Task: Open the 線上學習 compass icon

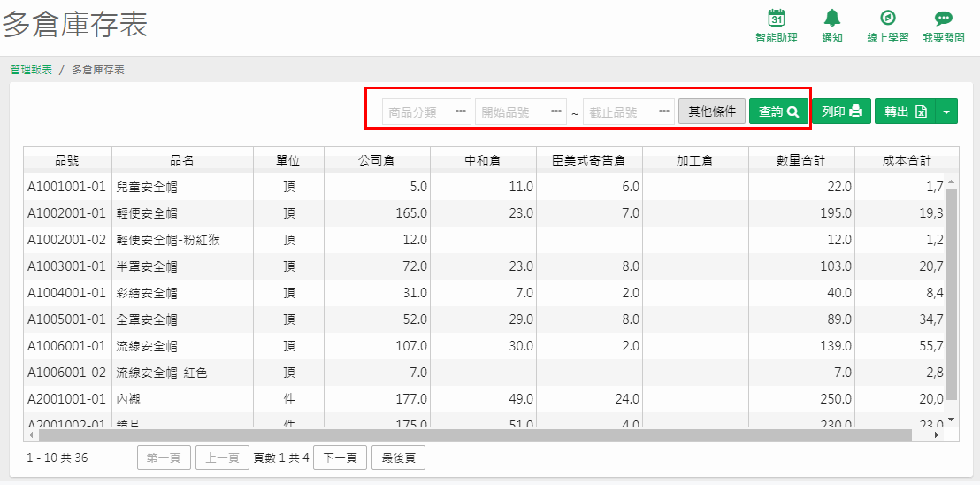Action: click(x=887, y=18)
